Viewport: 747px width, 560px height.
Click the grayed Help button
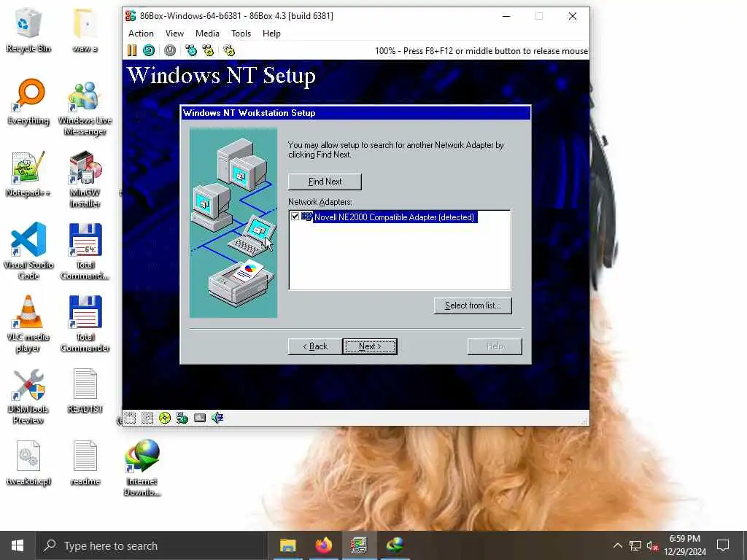495,346
